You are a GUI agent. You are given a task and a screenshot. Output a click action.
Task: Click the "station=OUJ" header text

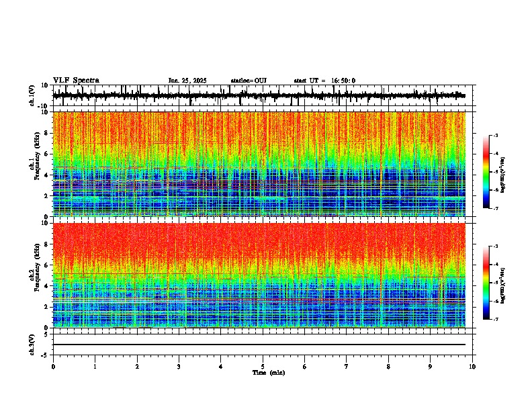coord(249,81)
